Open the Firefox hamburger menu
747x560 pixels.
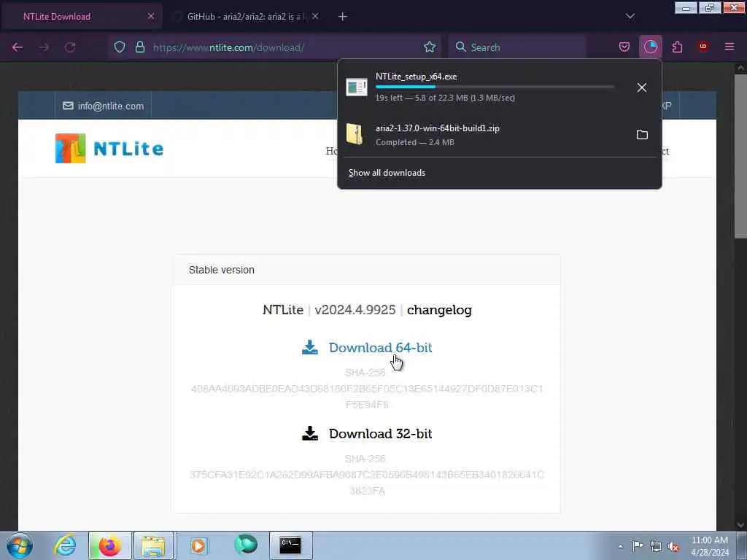pyautogui.click(x=729, y=47)
